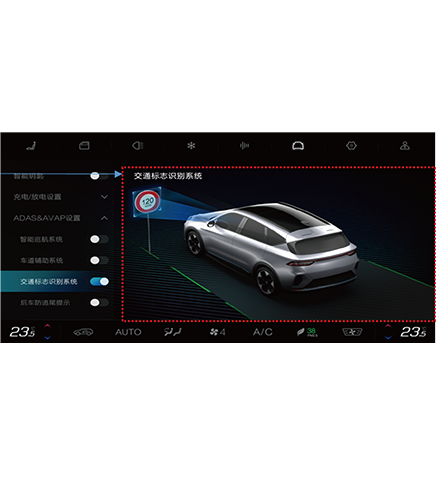This screenshot has height=480, width=436.
Task: Open the system settings gear icon
Action: tap(351, 146)
